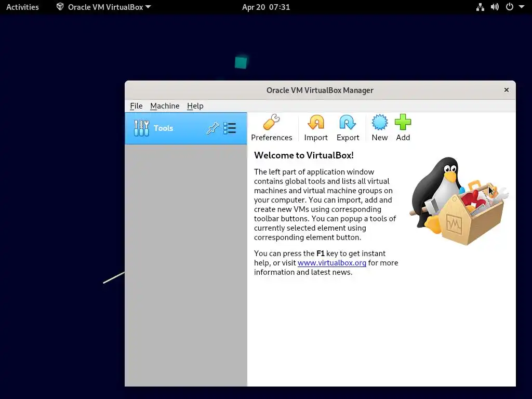Click the Welcome to VirtualBox! heading
The image size is (532, 399).
pos(303,155)
